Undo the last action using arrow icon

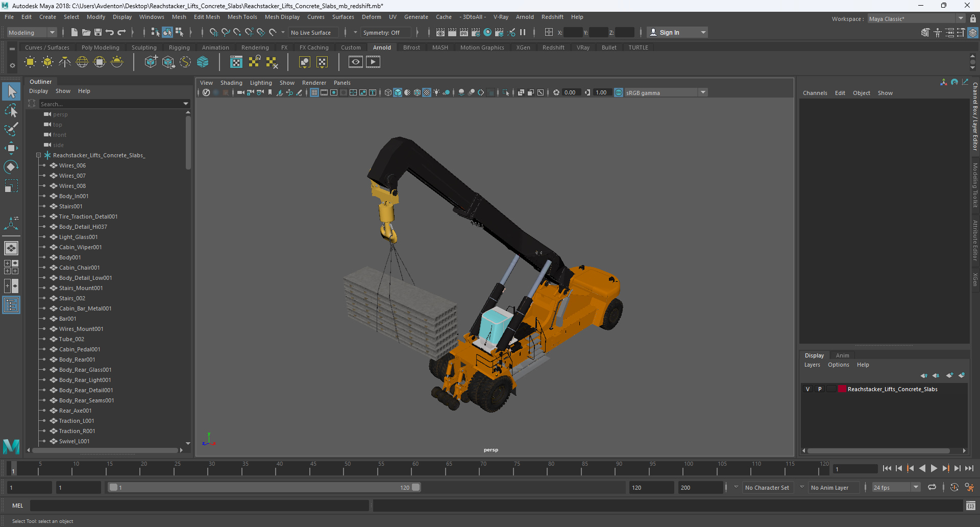point(110,32)
